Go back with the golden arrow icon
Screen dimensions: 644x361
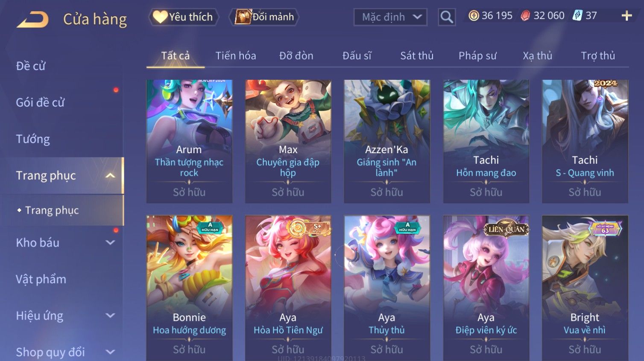point(32,20)
